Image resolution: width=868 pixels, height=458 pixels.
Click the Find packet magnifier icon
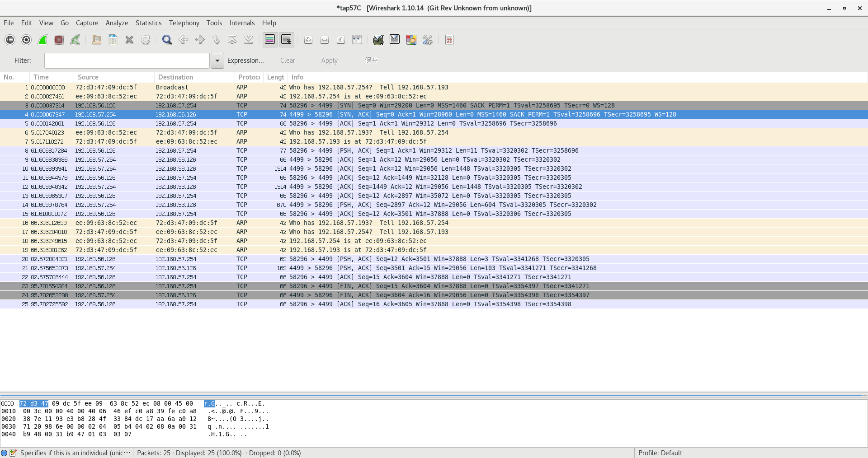[x=167, y=40]
